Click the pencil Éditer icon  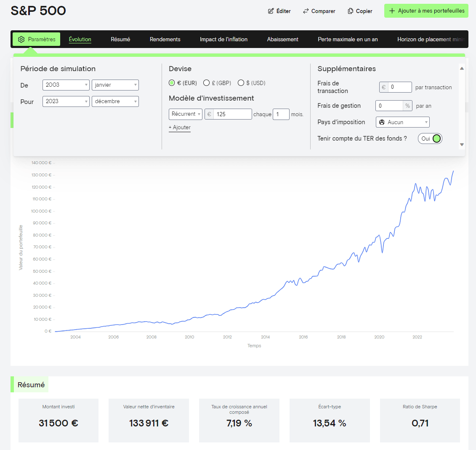271,11
